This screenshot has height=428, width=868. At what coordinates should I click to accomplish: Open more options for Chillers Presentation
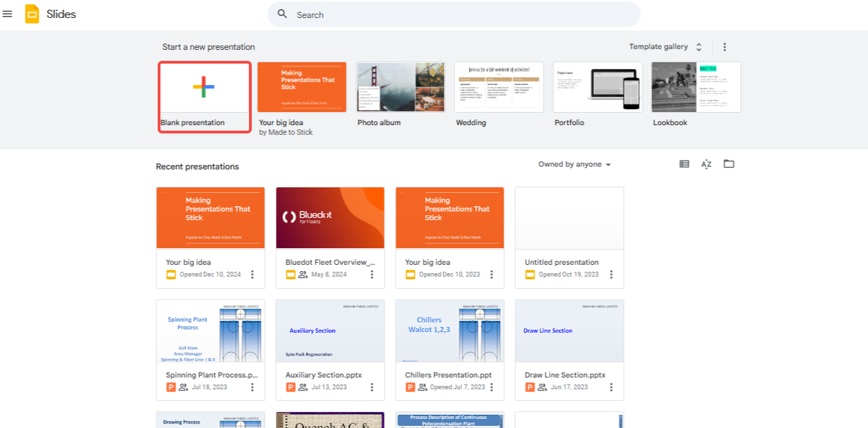pyautogui.click(x=492, y=387)
